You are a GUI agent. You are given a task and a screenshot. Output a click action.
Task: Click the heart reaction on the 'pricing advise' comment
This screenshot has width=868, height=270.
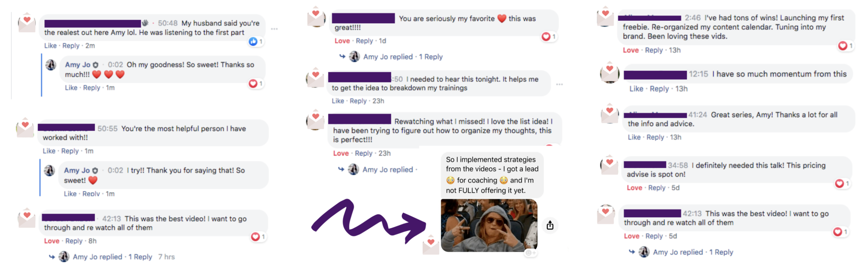coord(839,184)
